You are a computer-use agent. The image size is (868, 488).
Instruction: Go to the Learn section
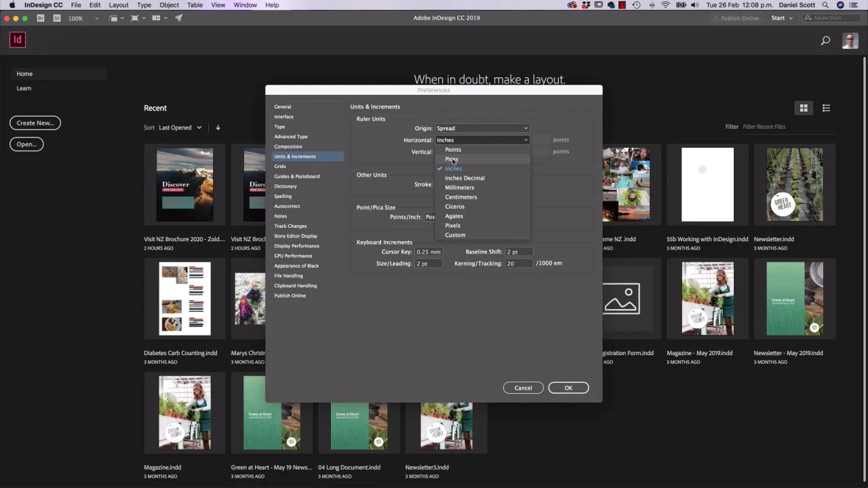click(x=24, y=88)
